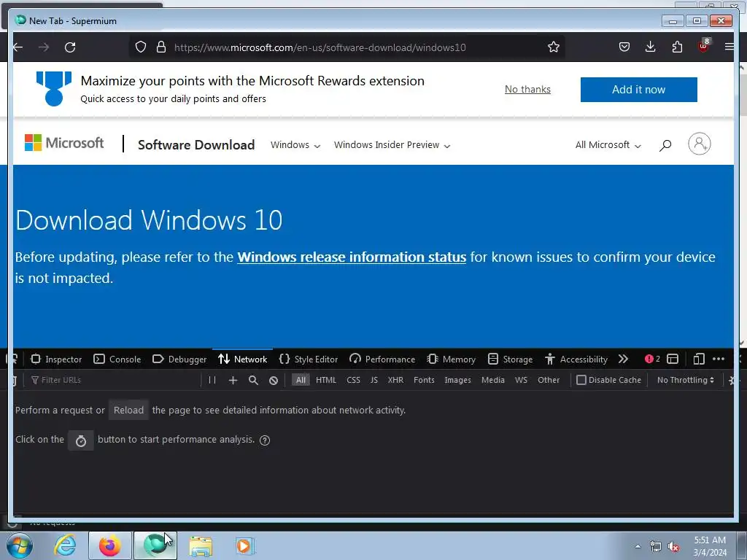747x560 pixels.
Task: Click the Add it now button
Action: (x=638, y=90)
